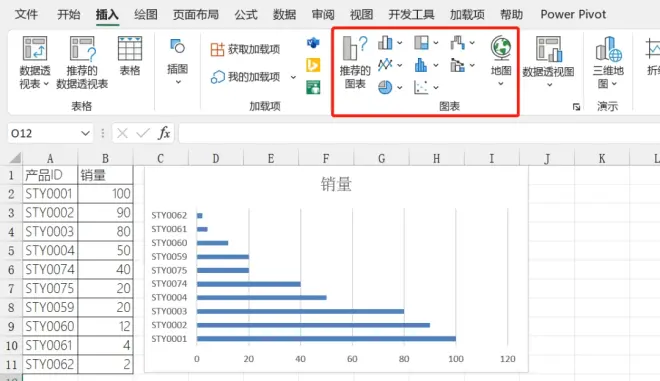The image size is (660, 381).
Task: Click the select-all corner triangle
Action: click(15, 158)
